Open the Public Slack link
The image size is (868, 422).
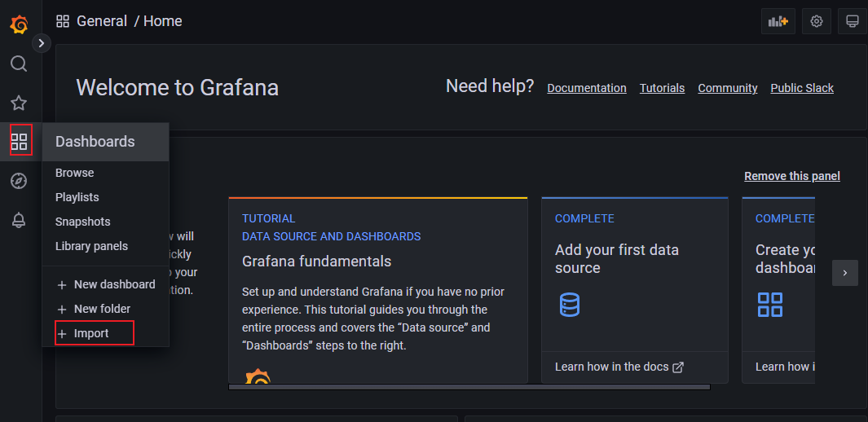tap(802, 89)
